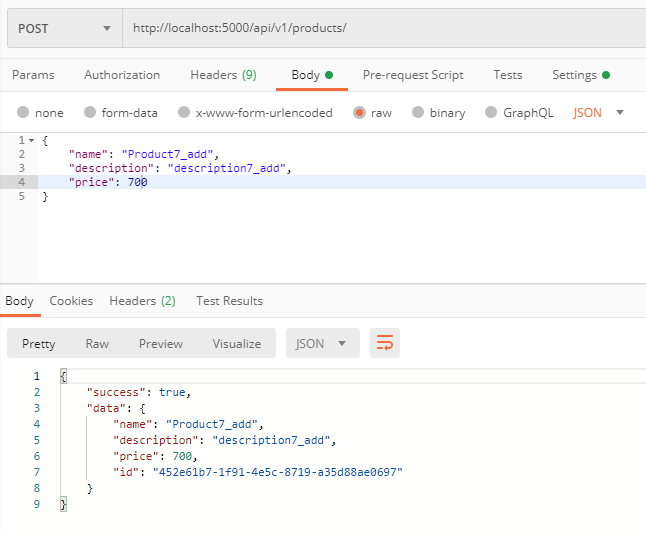Switch to Preview response view
Screen dimensions: 646x533
click(x=161, y=344)
